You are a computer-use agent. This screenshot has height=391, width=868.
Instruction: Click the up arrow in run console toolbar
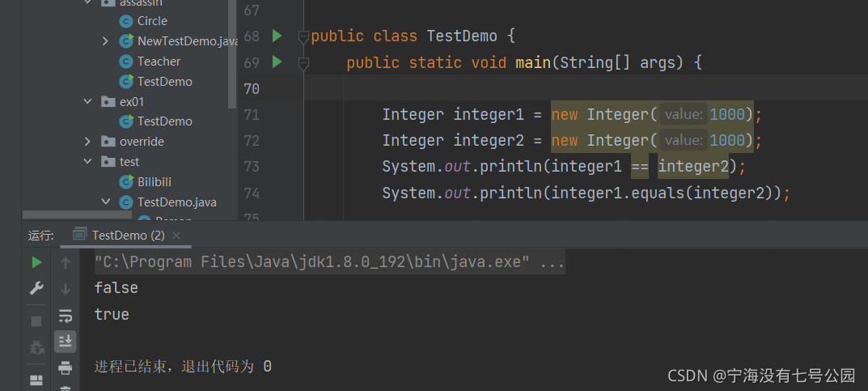coord(66,263)
